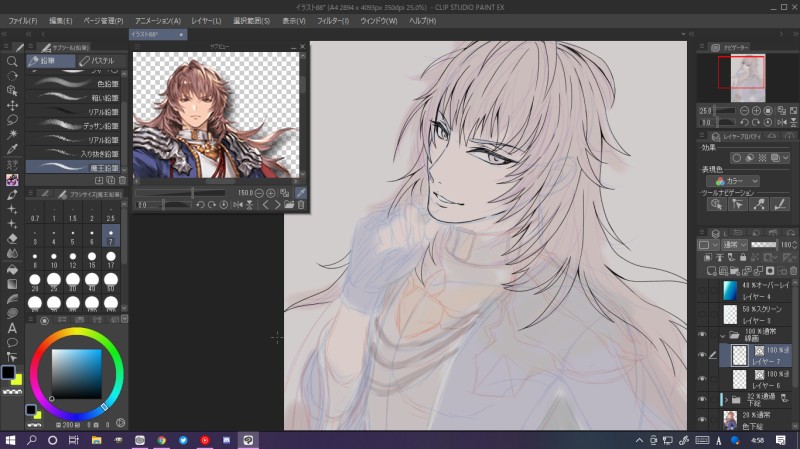Image resolution: width=800 pixels, height=449 pixels.
Task: Toggle tone effect in Layer Property
Action: pyautogui.click(x=762, y=158)
